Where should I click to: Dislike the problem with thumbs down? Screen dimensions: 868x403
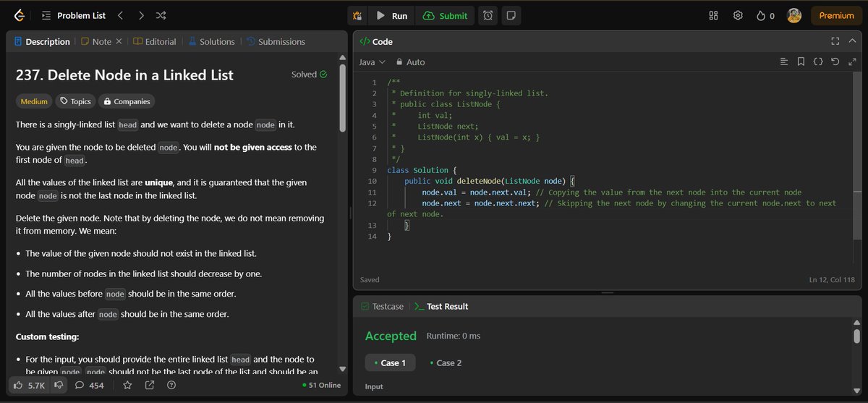(59, 385)
